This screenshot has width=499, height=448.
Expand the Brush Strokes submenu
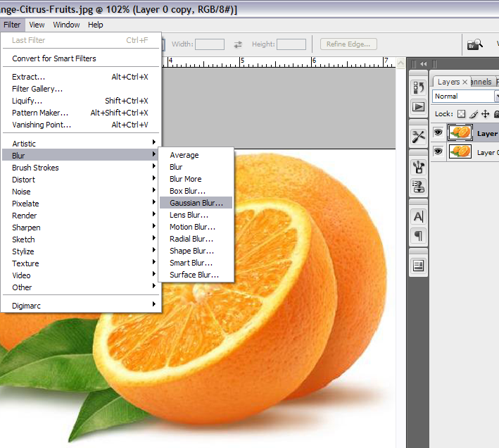click(x=81, y=168)
